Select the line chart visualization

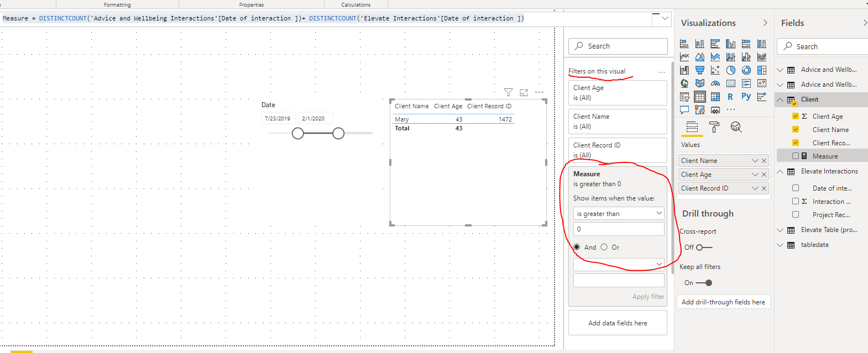click(684, 57)
